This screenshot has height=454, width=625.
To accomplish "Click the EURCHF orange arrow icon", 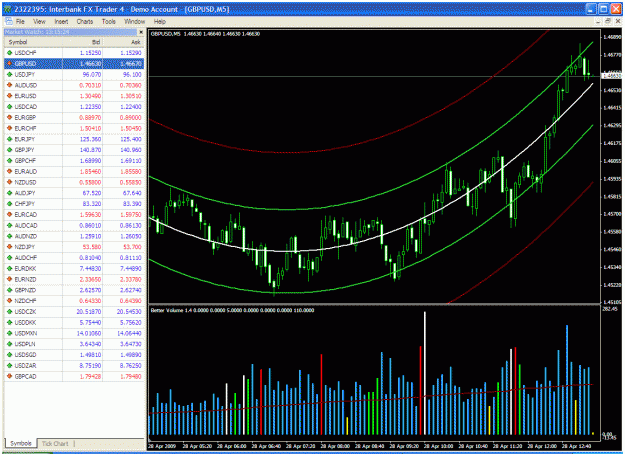I will [10, 128].
